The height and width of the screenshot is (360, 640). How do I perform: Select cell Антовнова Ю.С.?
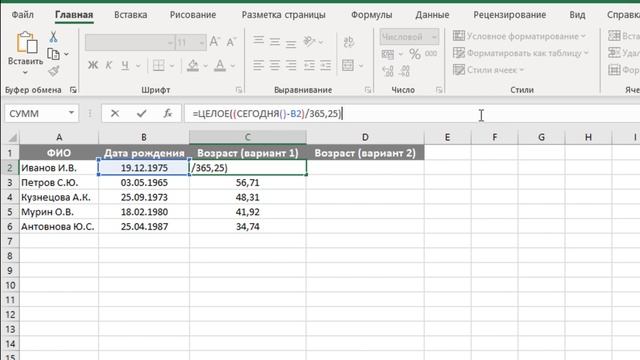coord(59,227)
